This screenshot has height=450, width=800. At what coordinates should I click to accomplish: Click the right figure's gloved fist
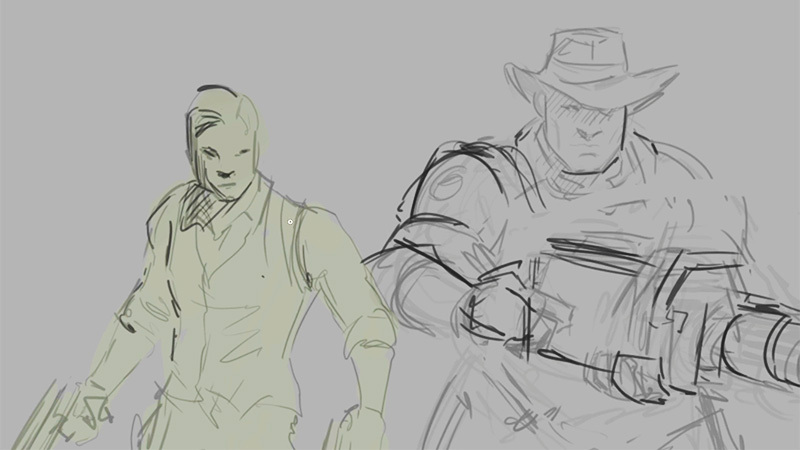pyautogui.click(x=492, y=311)
